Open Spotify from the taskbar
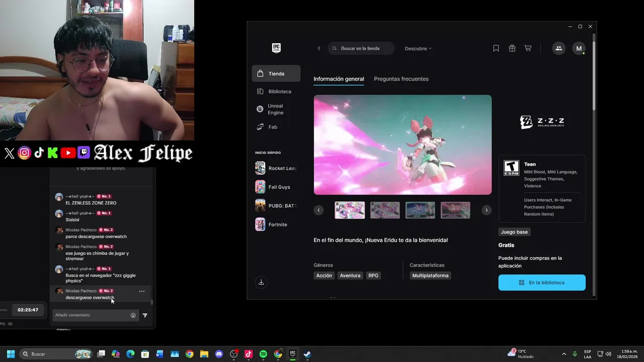The image size is (644, 362). (x=263, y=354)
